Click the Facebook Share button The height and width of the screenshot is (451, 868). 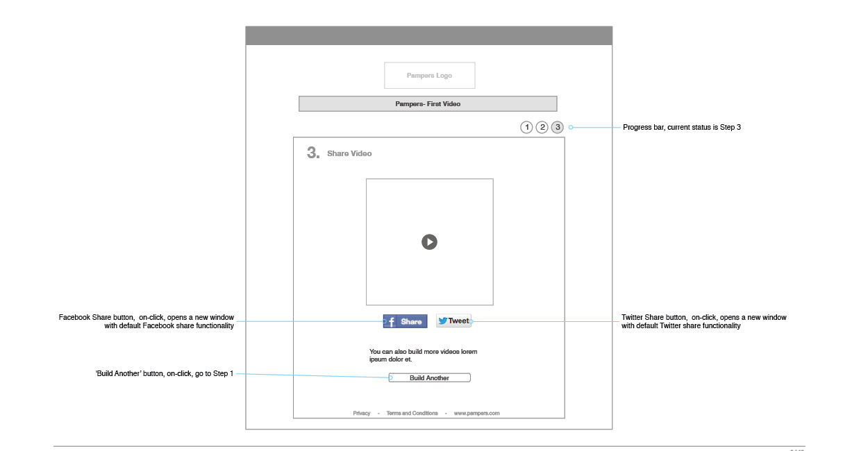(406, 321)
